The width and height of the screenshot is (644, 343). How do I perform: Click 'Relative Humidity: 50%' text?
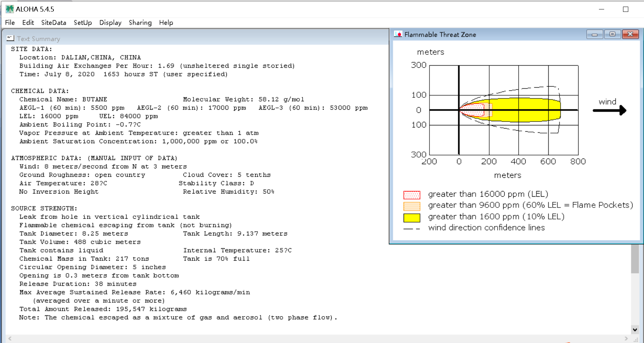tap(229, 192)
